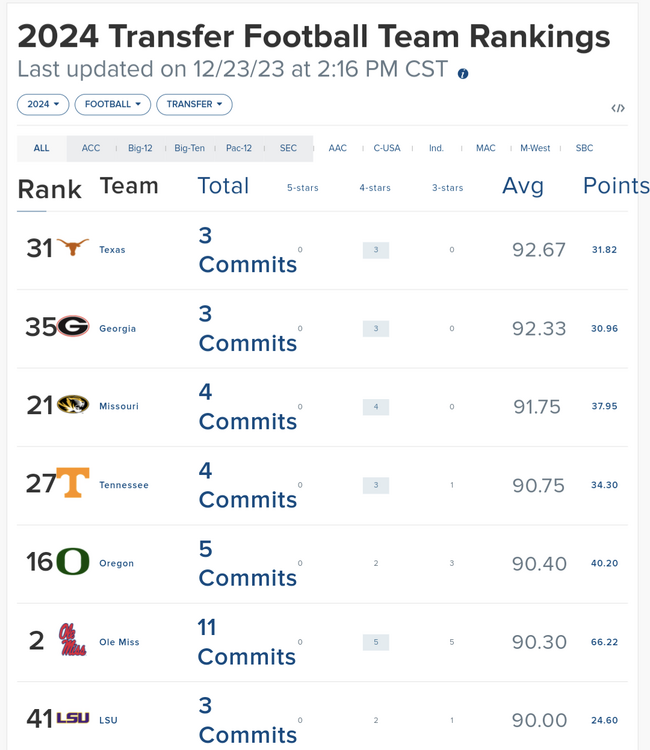The height and width of the screenshot is (750, 650).
Task: Click the Texas Longhorns logo
Action: coord(72,249)
